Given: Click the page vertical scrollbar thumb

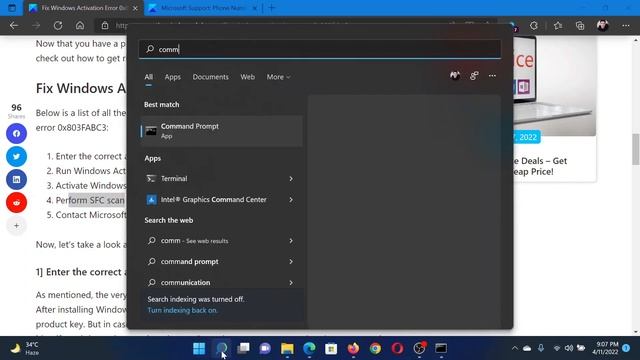Looking at the screenshot, I should click(x=636, y=149).
